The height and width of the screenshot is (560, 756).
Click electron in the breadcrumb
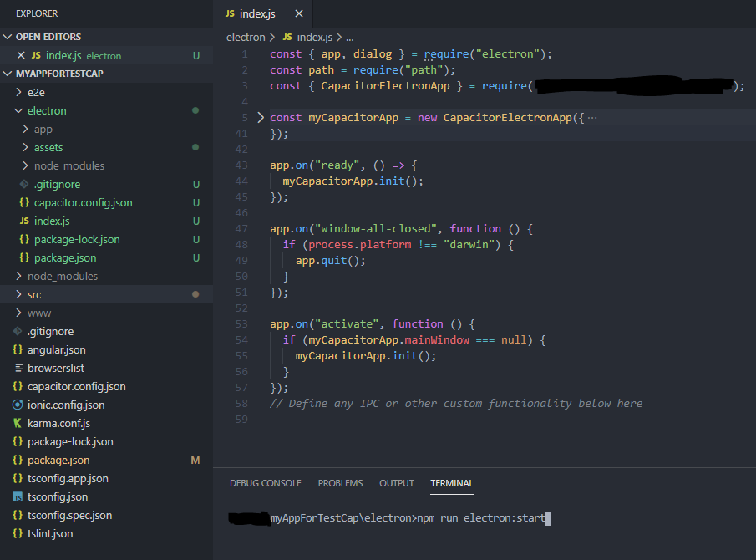[x=246, y=37]
